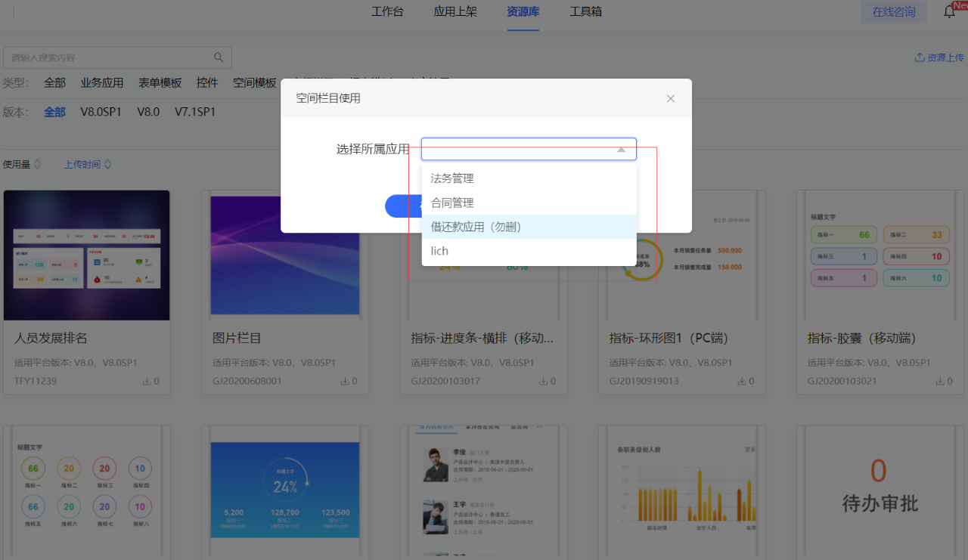968x560 pixels.
Task: Open the 工作台 tab
Action: tap(387, 12)
